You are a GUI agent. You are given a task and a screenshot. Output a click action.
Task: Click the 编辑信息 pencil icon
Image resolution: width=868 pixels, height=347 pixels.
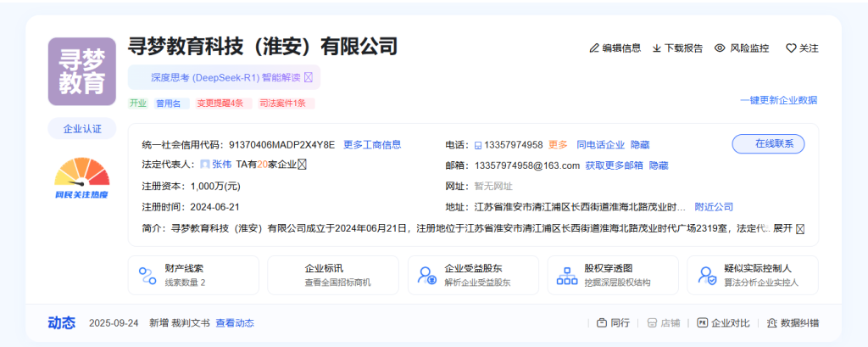tap(594, 48)
